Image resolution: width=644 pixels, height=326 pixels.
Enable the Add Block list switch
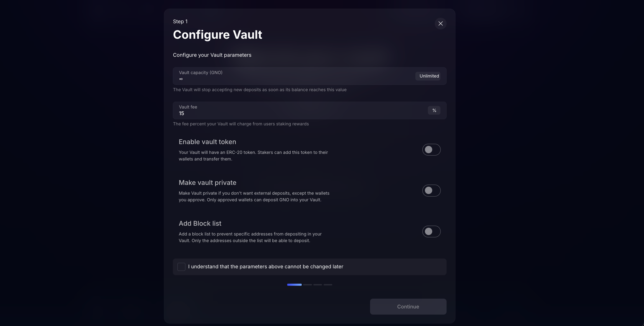[431, 231]
